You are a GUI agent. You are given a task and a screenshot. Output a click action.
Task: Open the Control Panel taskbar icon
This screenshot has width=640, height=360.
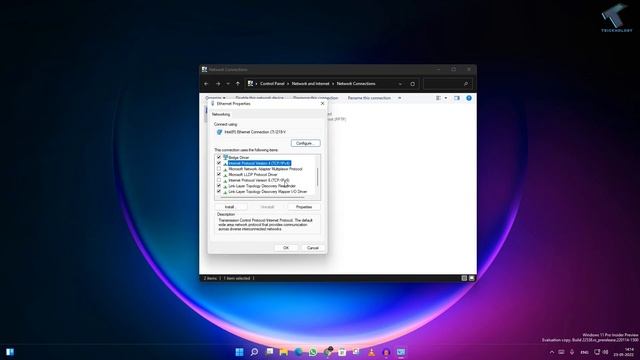401,352
